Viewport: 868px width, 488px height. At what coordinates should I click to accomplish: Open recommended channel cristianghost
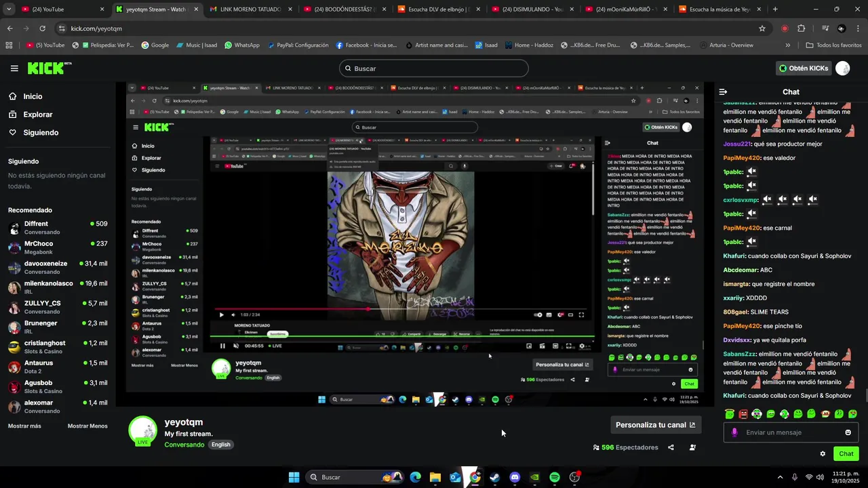coord(58,347)
